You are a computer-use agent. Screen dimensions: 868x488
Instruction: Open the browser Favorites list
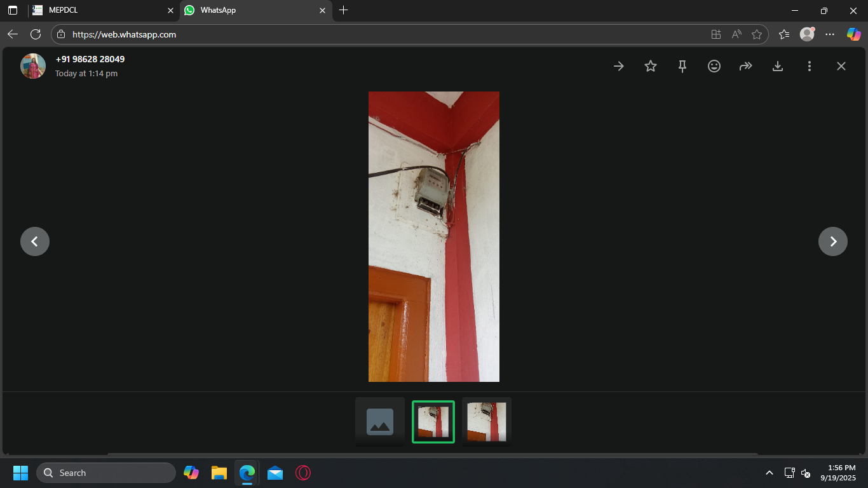pos(784,34)
